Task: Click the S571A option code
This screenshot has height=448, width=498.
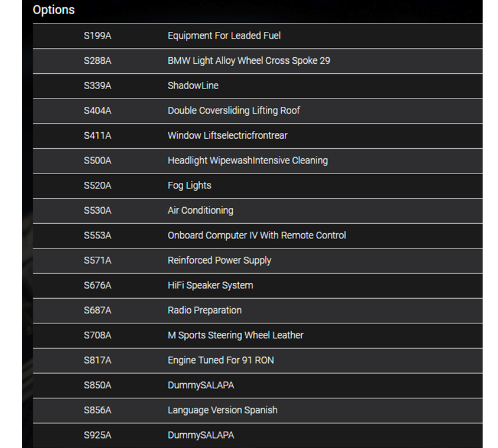Action: 97,260
